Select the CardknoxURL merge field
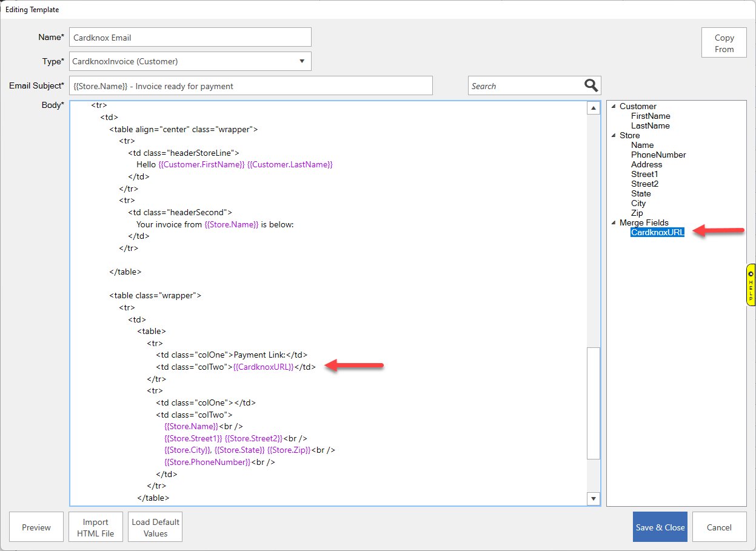This screenshot has width=756, height=551. click(x=657, y=232)
